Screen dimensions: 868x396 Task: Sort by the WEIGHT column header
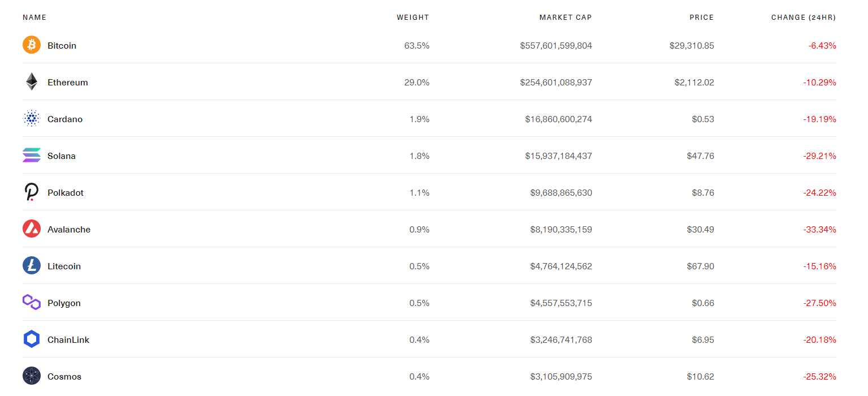413,18
